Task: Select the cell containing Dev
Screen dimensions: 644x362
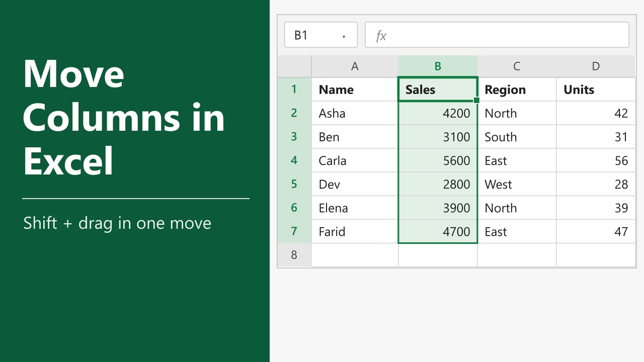Action: [355, 184]
